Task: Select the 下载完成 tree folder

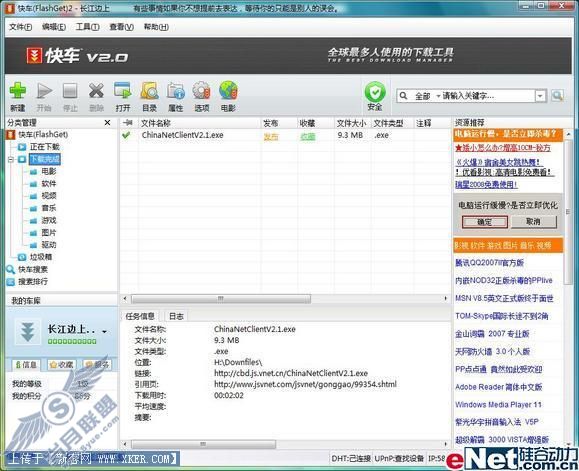Action: pyautogui.click(x=44, y=159)
